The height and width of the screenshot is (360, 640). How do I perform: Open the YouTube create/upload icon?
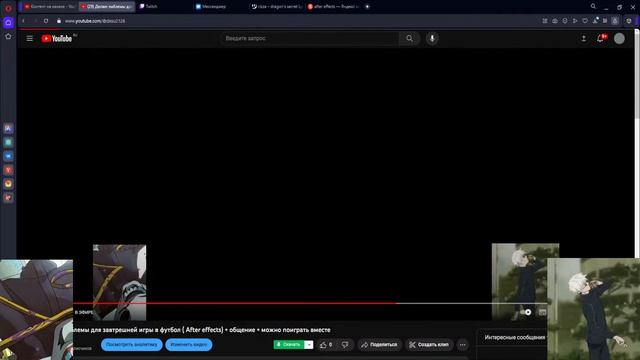coord(584,38)
